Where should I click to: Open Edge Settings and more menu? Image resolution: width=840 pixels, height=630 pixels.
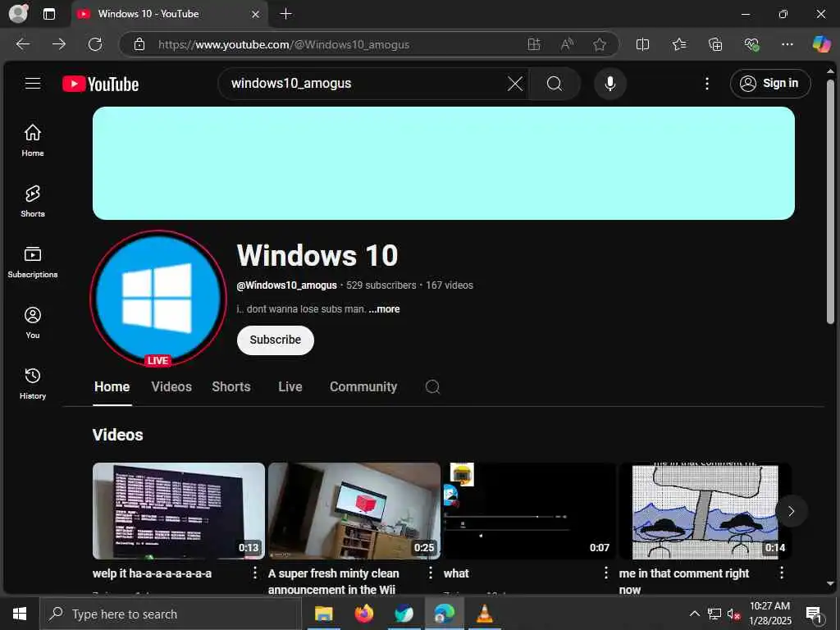pyautogui.click(x=787, y=44)
